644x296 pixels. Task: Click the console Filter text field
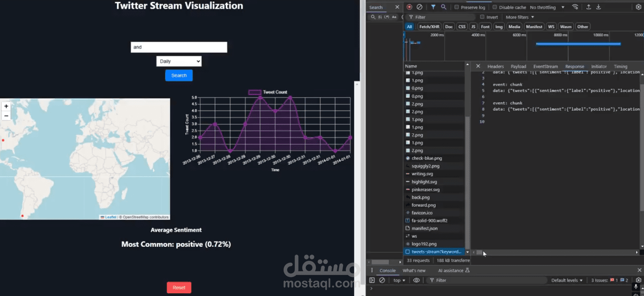click(487, 281)
